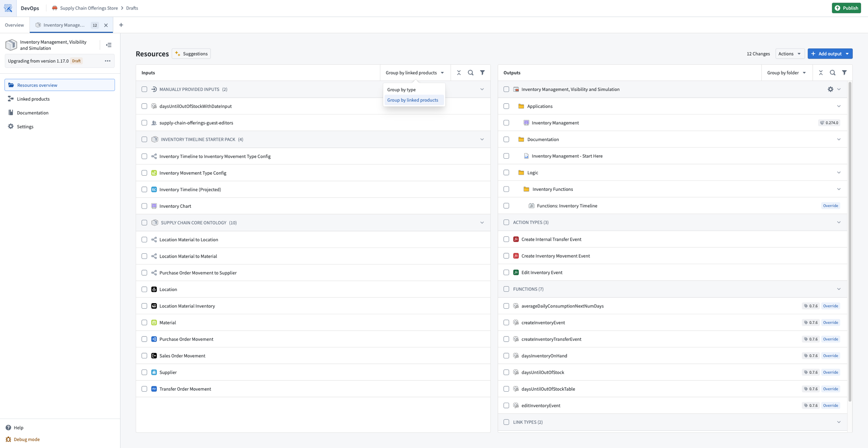Image resolution: width=868 pixels, height=448 pixels.
Task: Collapse all groups in the Outputs panel
Action: (821, 73)
